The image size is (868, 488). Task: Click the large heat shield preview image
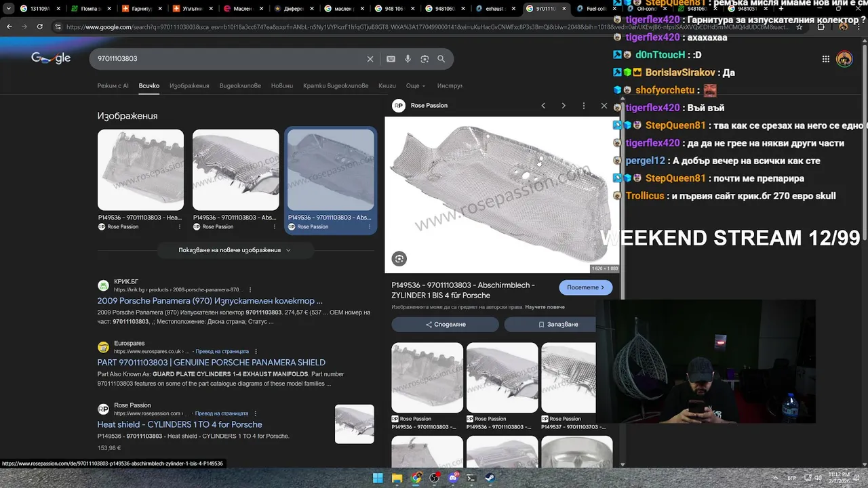coord(502,195)
